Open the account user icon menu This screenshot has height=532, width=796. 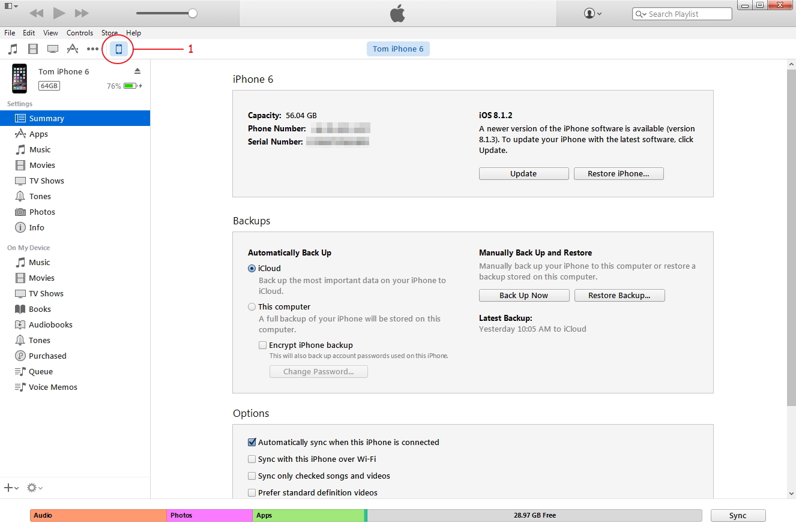click(592, 13)
